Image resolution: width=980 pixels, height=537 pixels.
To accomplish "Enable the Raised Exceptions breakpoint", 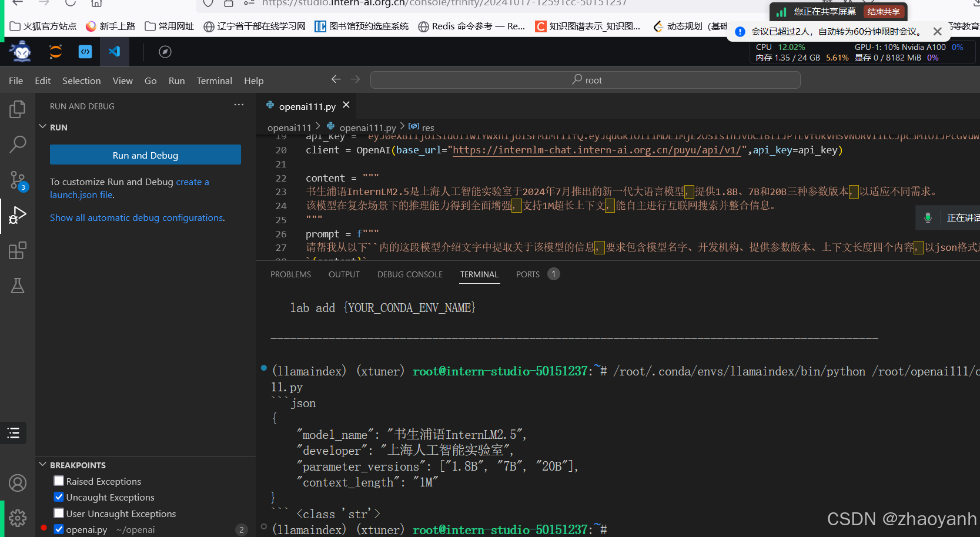I will tap(58, 481).
